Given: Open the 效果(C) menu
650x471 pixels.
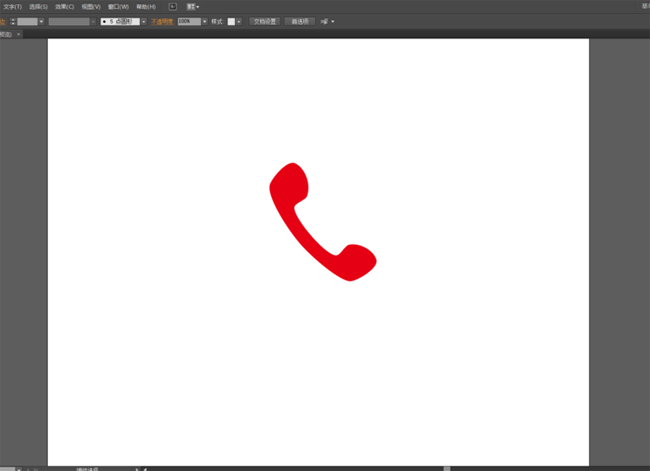Looking at the screenshot, I should (x=65, y=7).
